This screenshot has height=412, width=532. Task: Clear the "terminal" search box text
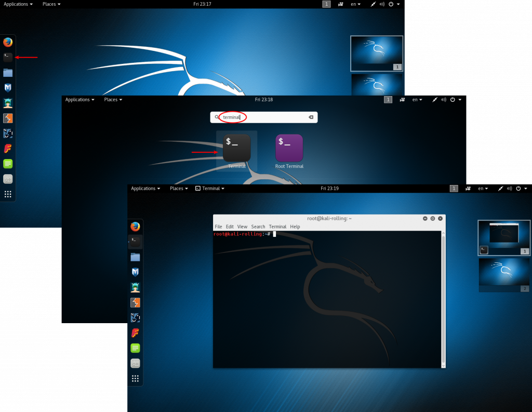(x=311, y=117)
